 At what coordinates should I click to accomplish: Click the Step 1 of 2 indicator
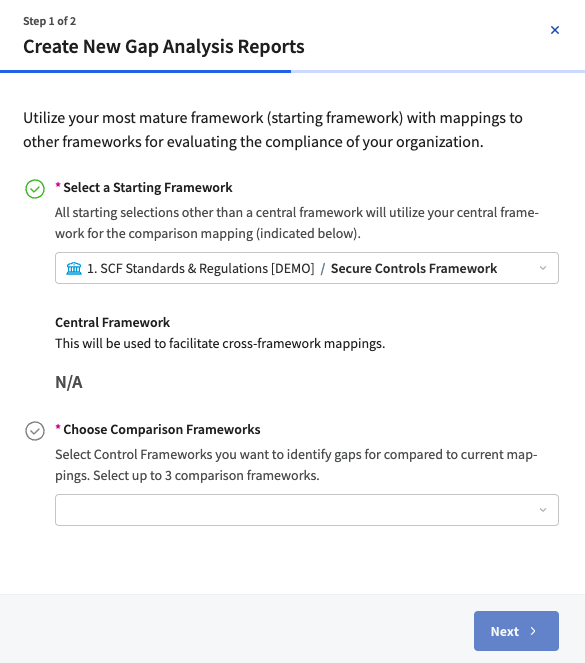(49, 21)
